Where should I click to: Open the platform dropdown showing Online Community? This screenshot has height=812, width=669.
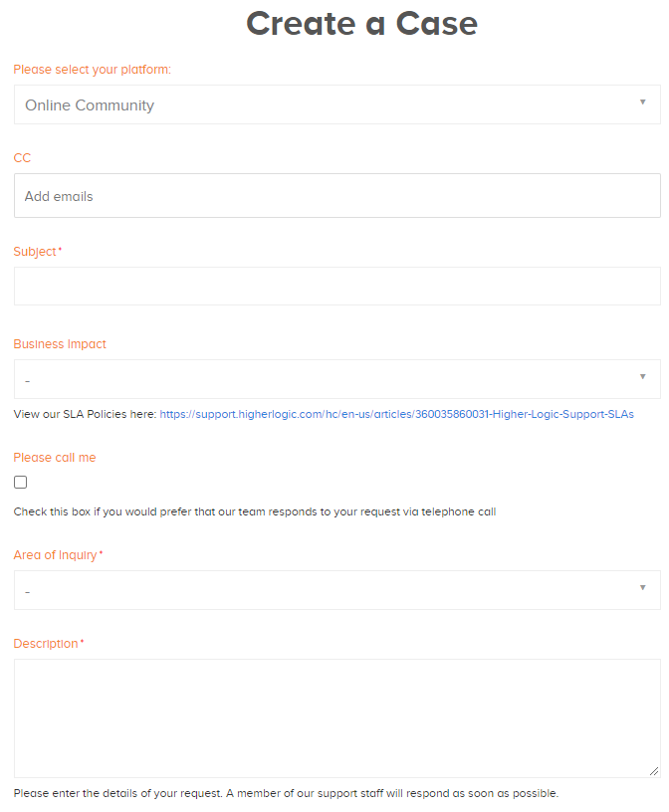(x=336, y=104)
